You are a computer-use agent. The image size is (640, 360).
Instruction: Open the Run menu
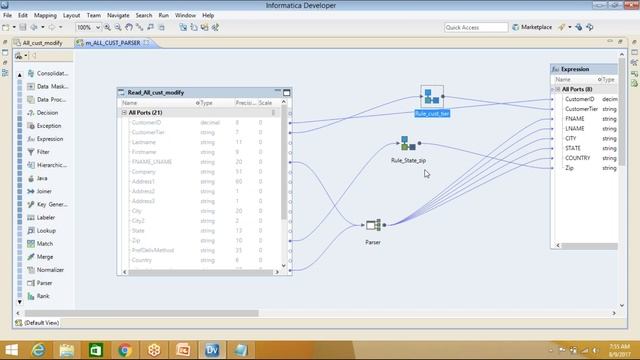pyautogui.click(x=163, y=15)
